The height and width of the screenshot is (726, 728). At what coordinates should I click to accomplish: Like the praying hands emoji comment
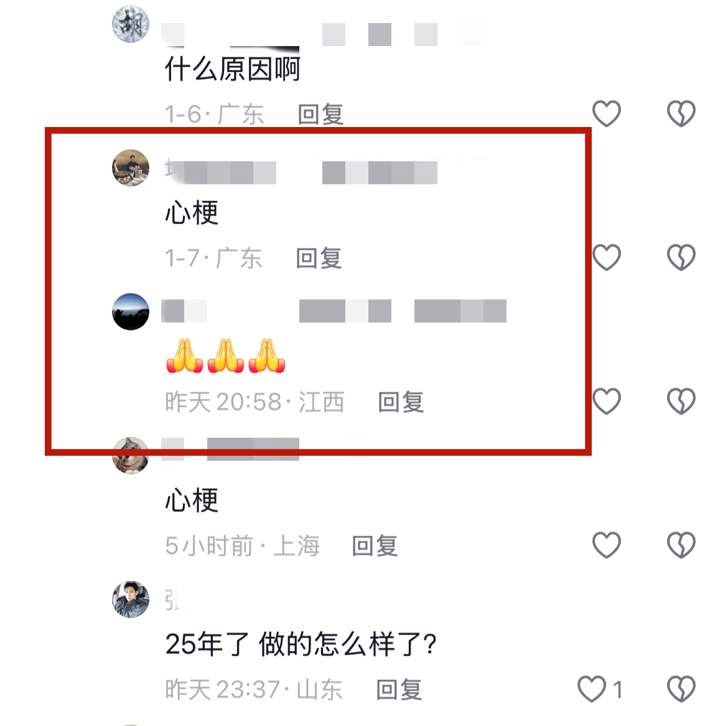tap(607, 401)
